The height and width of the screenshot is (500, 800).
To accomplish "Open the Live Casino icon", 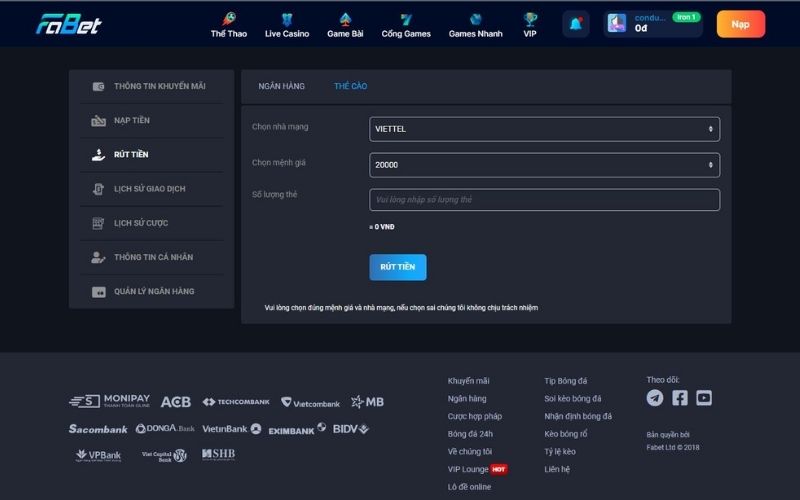I will pos(287,19).
